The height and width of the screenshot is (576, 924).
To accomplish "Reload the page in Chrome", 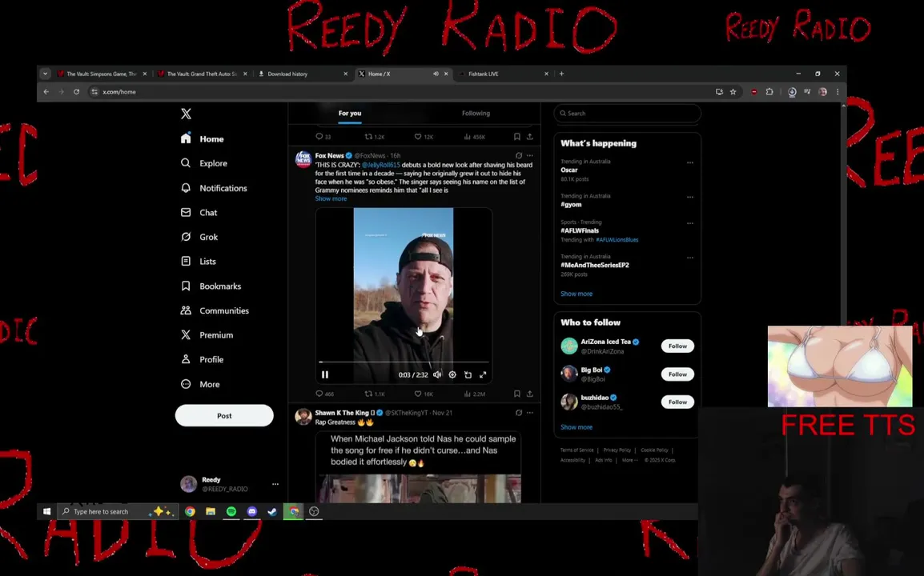I will [x=76, y=92].
